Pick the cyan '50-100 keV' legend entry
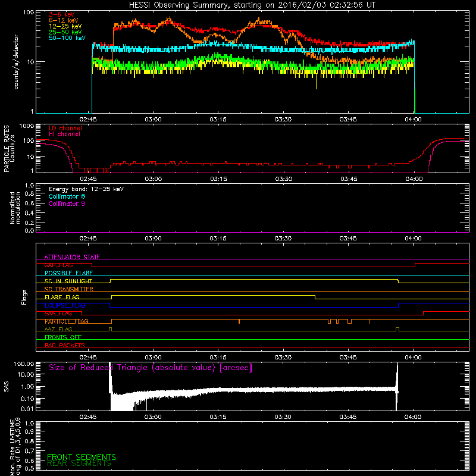 [67, 38]
